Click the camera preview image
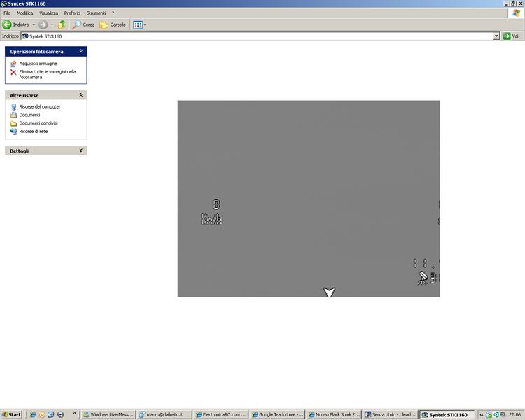This screenshot has width=525, height=420. click(x=309, y=199)
